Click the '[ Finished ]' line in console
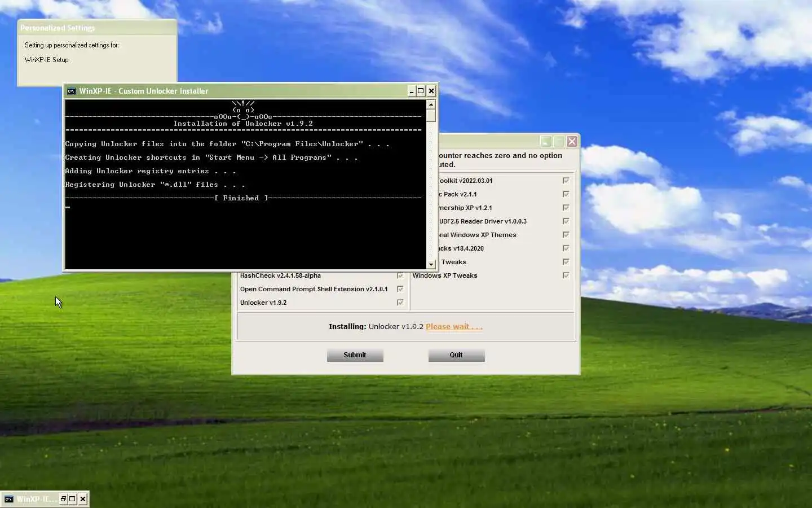Screen dimensions: 812x508 pyautogui.click(x=243, y=198)
